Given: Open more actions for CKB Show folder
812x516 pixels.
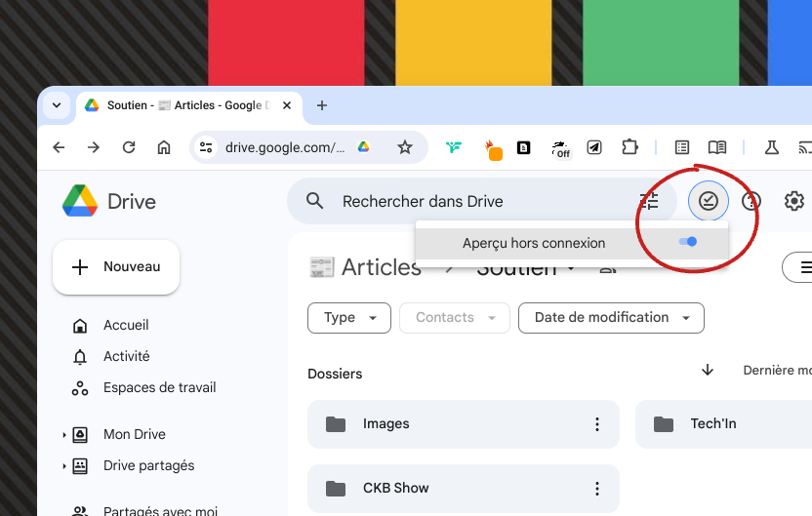Looking at the screenshot, I should coord(597,489).
